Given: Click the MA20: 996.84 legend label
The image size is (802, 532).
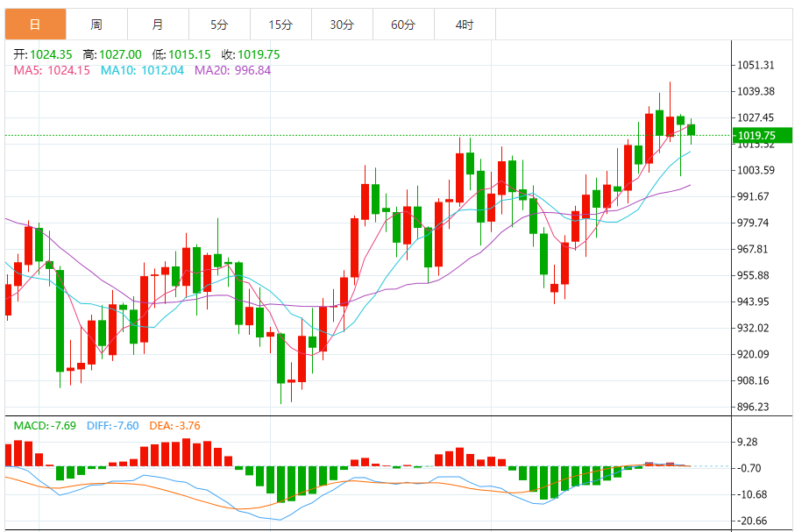Looking at the screenshot, I should coord(233,71).
